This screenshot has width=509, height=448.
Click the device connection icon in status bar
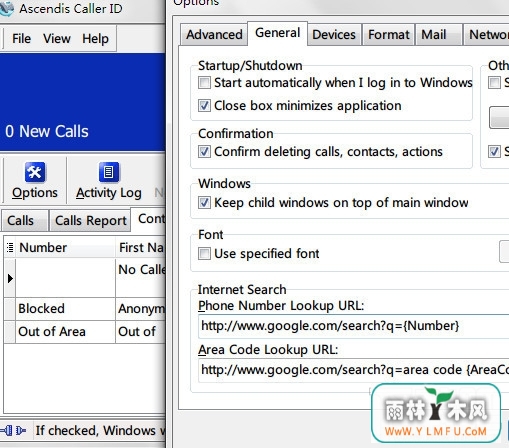click(13, 430)
